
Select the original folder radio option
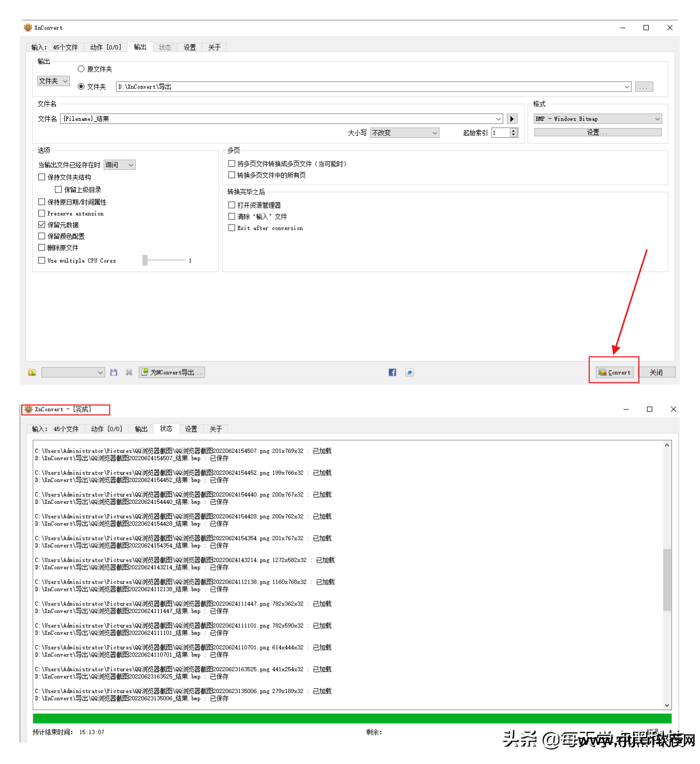(x=81, y=69)
